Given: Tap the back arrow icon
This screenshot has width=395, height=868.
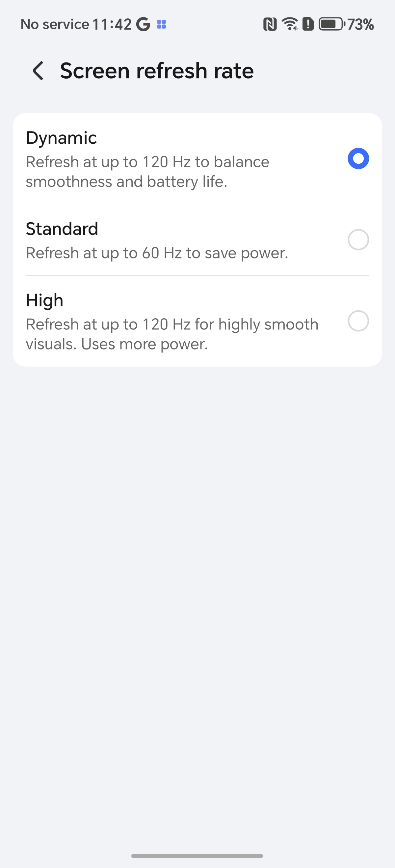Looking at the screenshot, I should coord(39,71).
